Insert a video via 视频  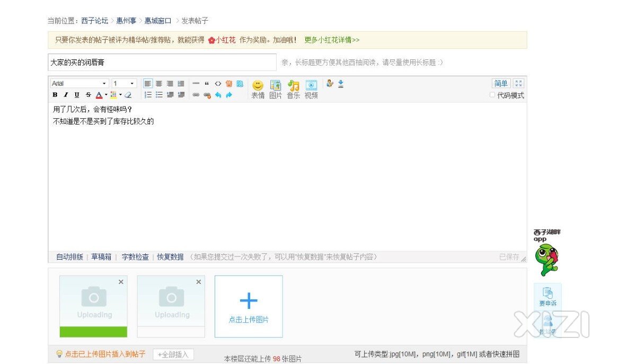click(311, 90)
